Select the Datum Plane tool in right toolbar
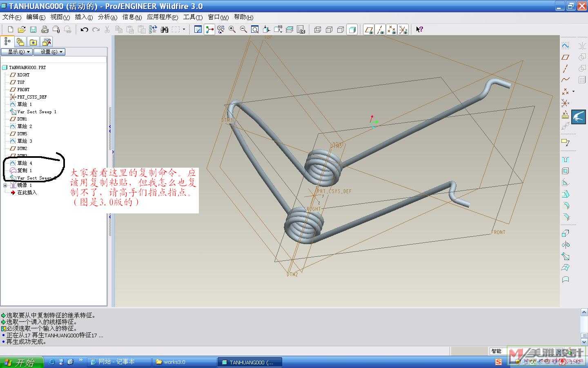The width and height of the screenshot is (588, 368). tap(566, 57)
